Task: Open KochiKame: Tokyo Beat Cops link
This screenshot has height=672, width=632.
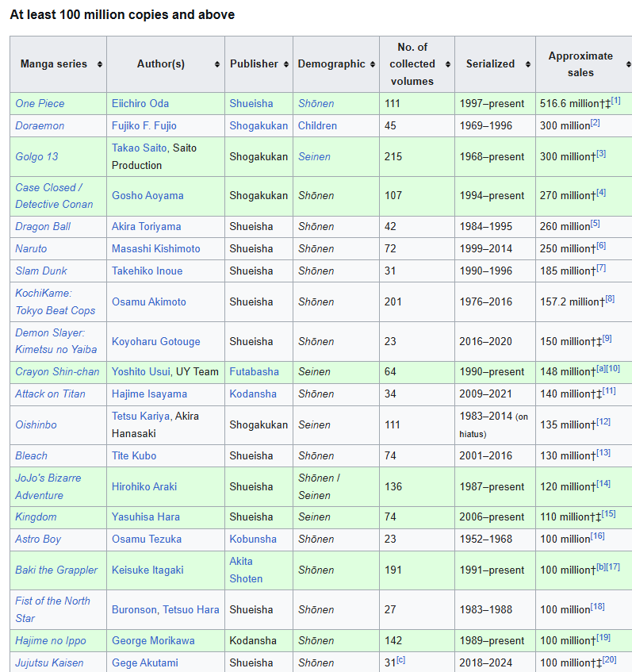Action: 56,302
